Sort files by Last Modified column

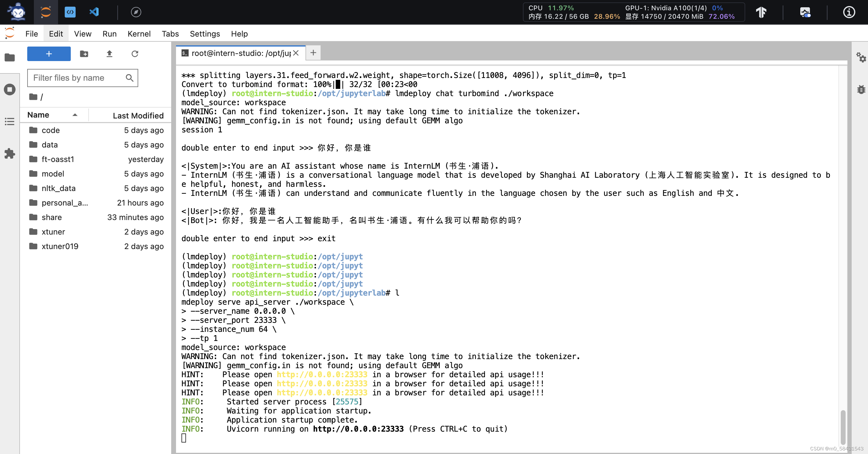pos(138,115)
